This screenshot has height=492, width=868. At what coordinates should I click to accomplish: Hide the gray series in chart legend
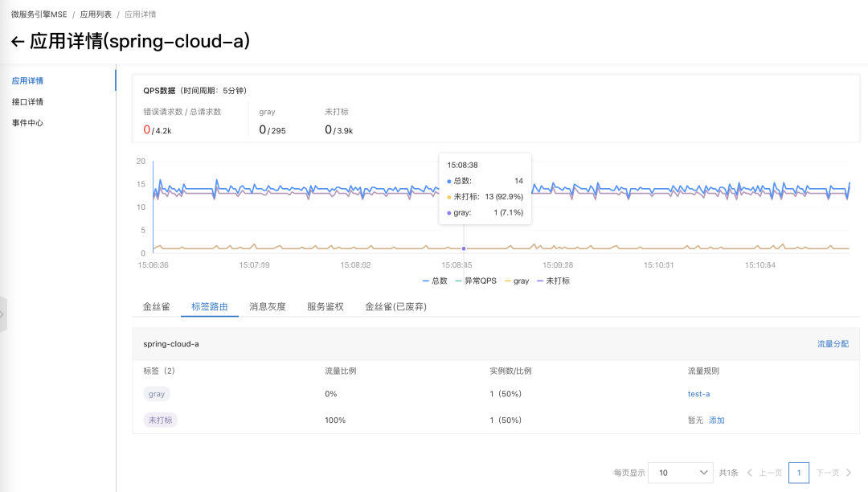pyautogui.click(x=516, y=281)
